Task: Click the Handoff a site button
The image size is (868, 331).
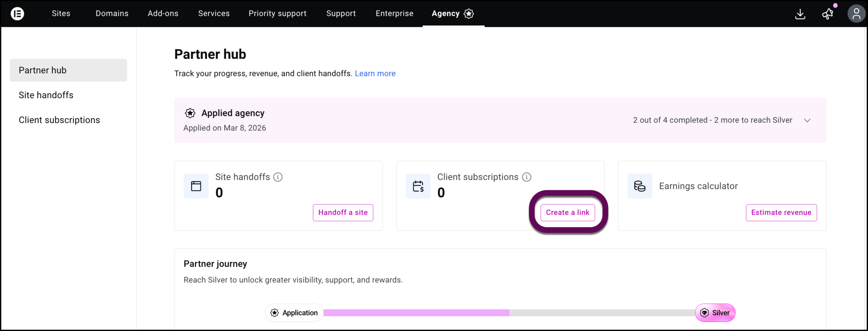Action: (342, 212)
